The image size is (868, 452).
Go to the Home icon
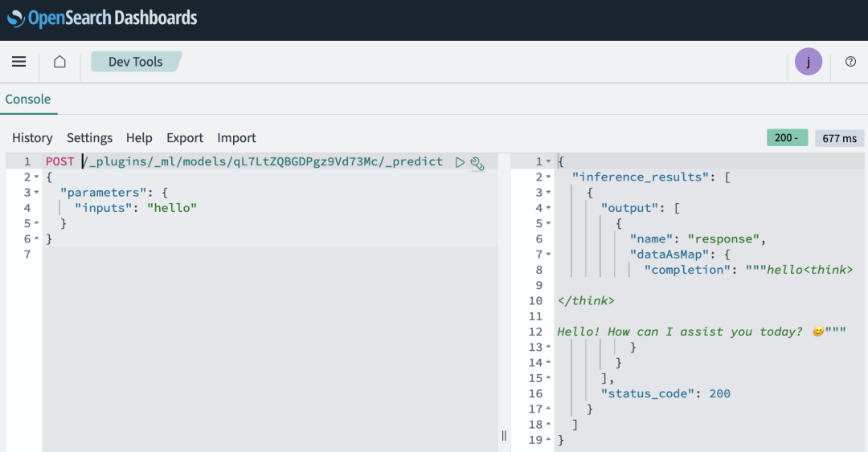coord(59,61)
